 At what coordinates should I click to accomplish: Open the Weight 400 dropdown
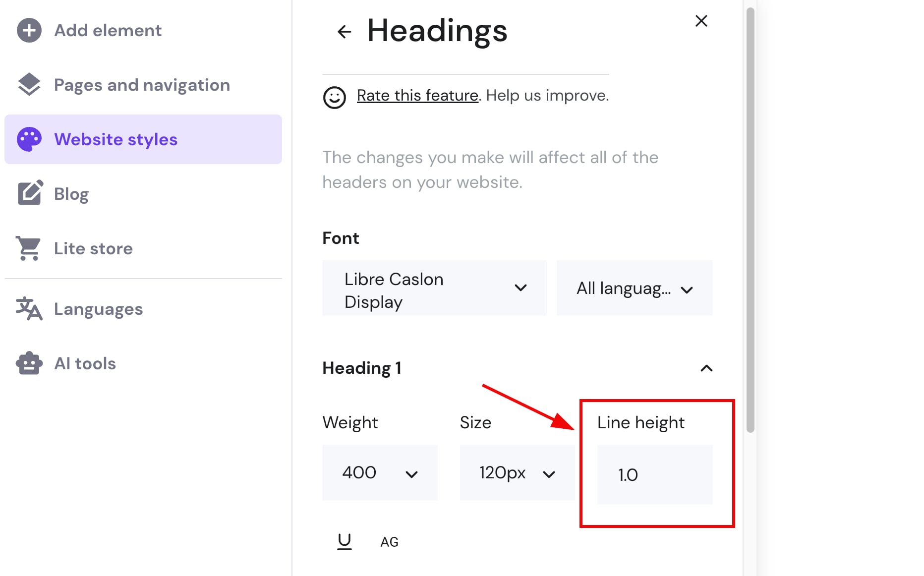tap(380, 473)
